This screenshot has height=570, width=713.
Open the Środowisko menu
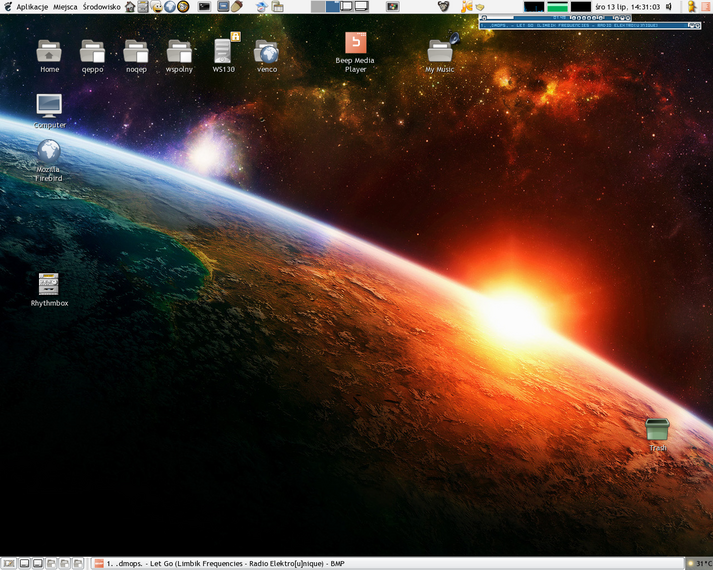click(x=101, y=7)
